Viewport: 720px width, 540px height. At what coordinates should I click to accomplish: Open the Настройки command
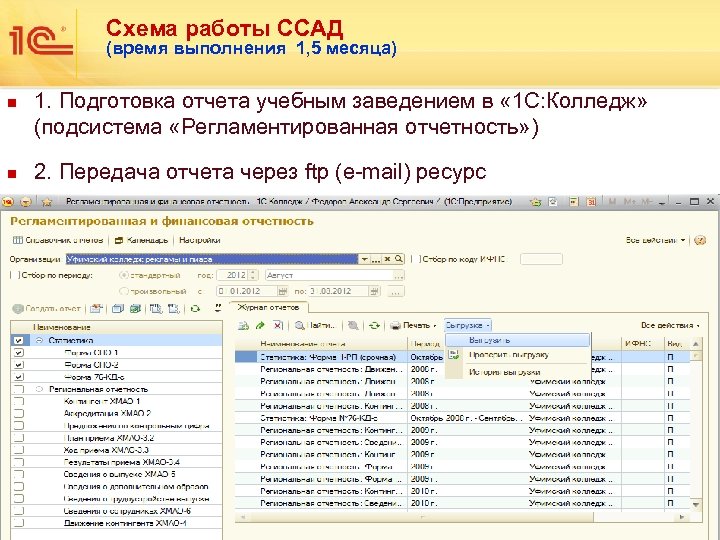(x=200, y=240)
